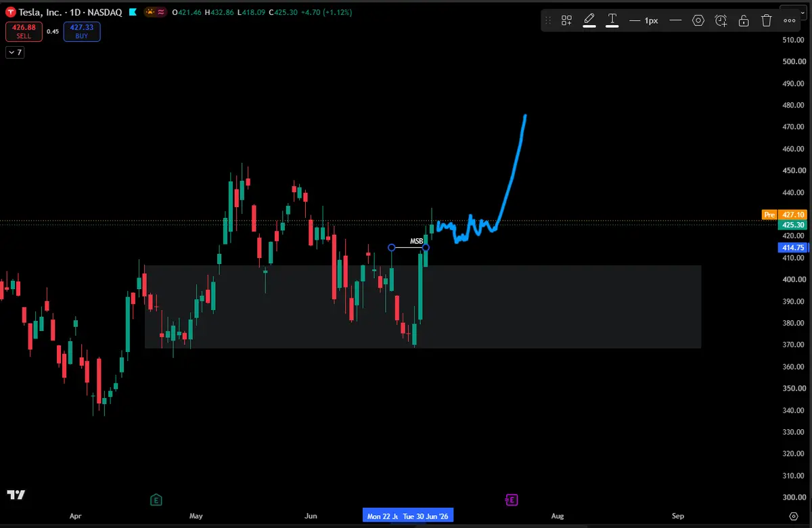
Task: Select the right MSB line anchor point
Action: pyautogui.click(x=425, y=248)
